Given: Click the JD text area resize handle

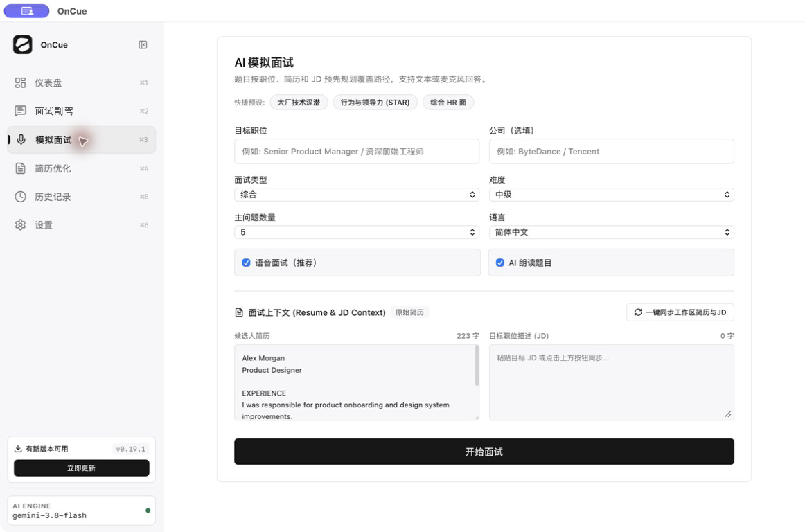Looking at the screenshot, I should coord(728,414).
